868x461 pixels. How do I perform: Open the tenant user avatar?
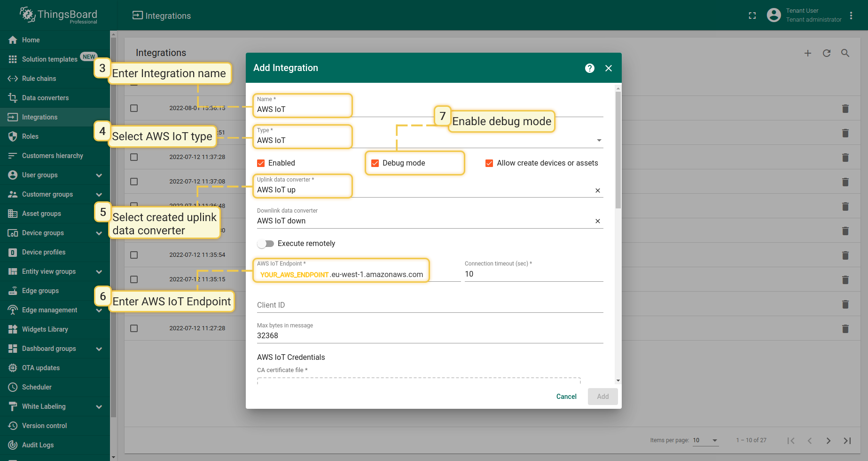click(774, 15)
